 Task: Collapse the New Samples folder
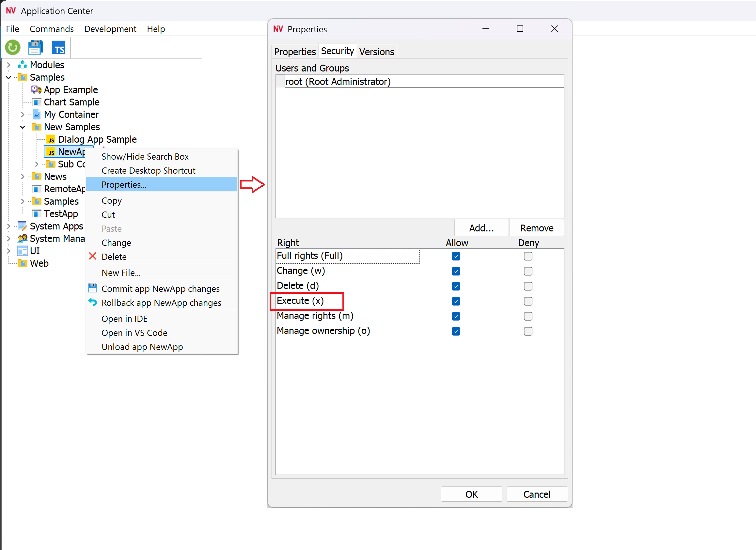(23, 127)
